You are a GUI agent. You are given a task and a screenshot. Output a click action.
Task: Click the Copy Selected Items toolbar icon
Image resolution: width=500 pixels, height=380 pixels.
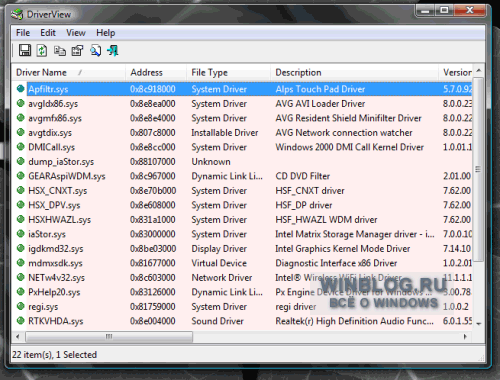(x=60, y=51)
